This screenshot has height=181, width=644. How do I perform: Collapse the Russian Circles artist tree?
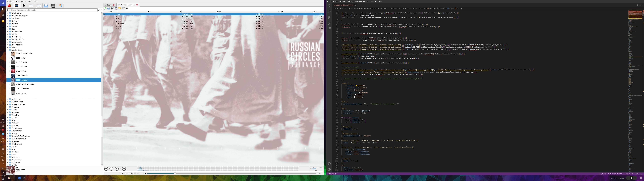tap(8, 50)
